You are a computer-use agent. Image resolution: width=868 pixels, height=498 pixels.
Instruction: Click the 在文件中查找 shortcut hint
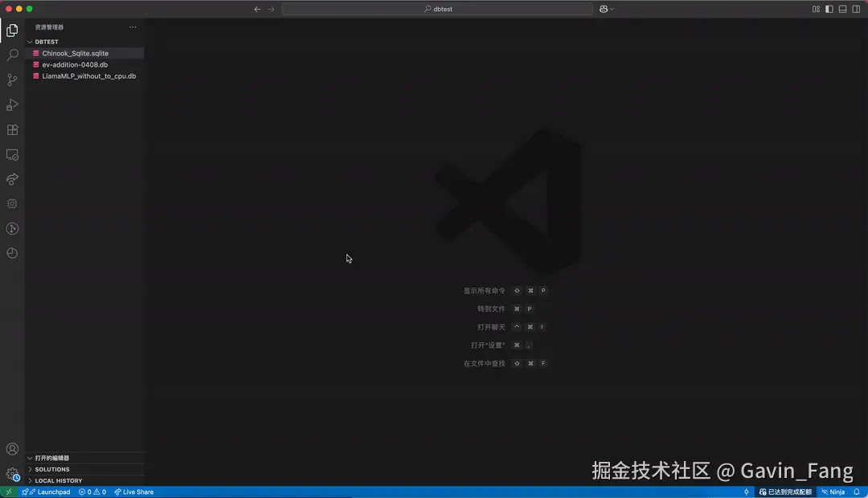click(x=484, y=364)
